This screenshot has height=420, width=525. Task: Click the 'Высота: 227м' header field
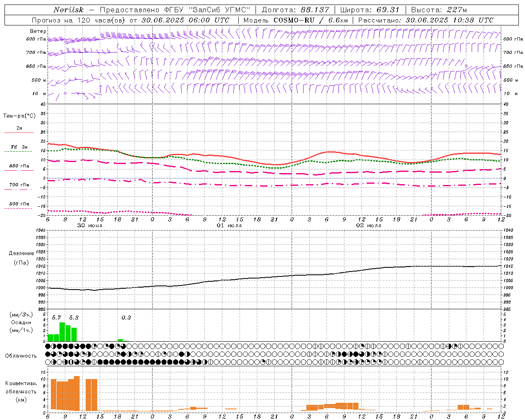pyautogui.click(x=439, y=10)
